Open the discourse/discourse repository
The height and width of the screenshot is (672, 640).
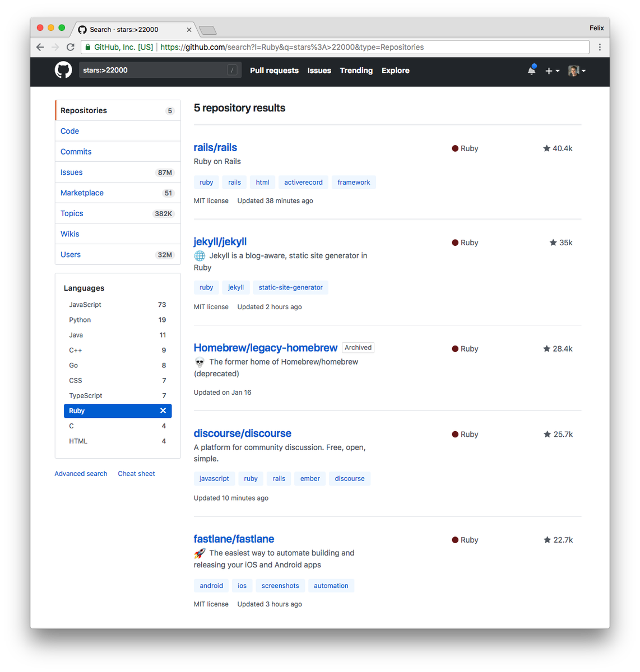[243, 433]
